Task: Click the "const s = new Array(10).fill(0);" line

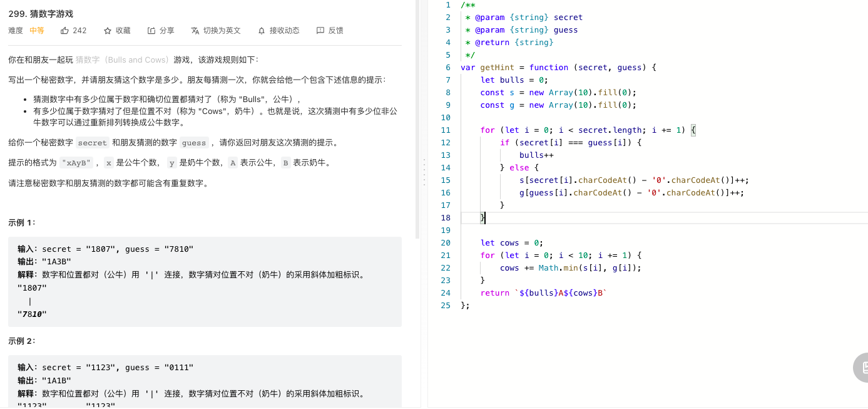Action: tap(558, 93)
